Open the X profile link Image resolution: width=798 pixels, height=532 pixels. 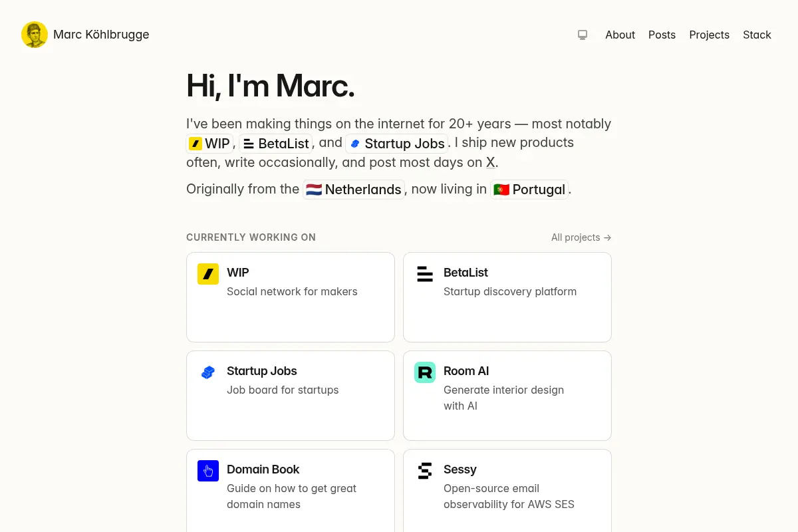[x=491, y=162]
